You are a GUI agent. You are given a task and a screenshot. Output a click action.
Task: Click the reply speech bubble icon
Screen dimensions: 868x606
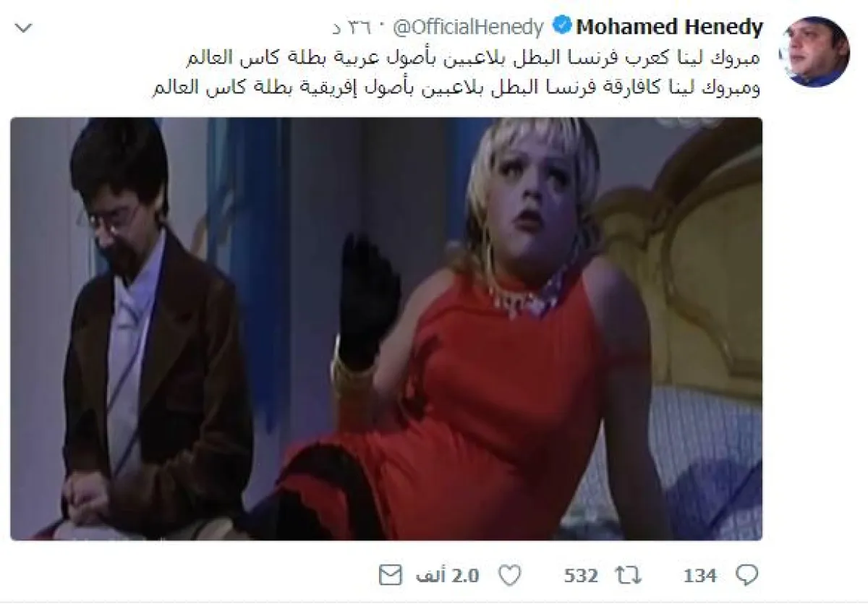pyautogui.click(x=747, y=575)
